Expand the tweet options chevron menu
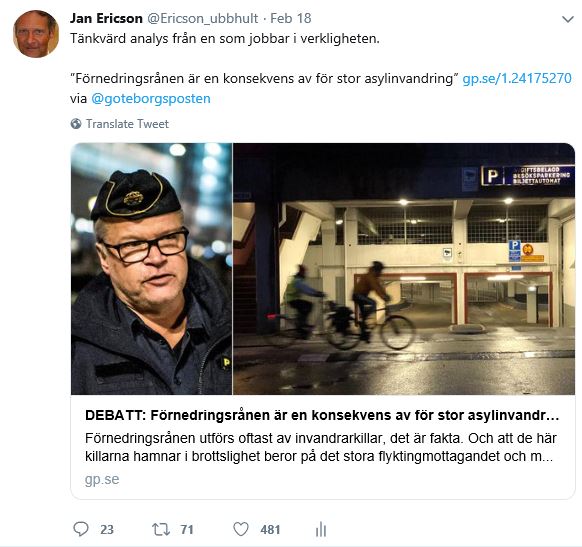The image size is (582, 547). (x=568, y=19)
